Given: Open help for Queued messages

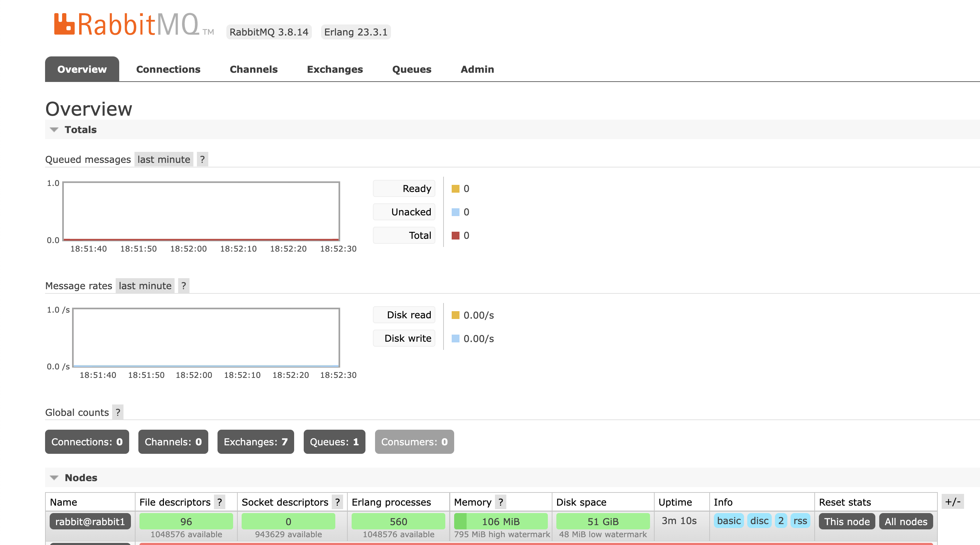Looking at the screenshot, I should pyautogui.click(x=202, y=159).
